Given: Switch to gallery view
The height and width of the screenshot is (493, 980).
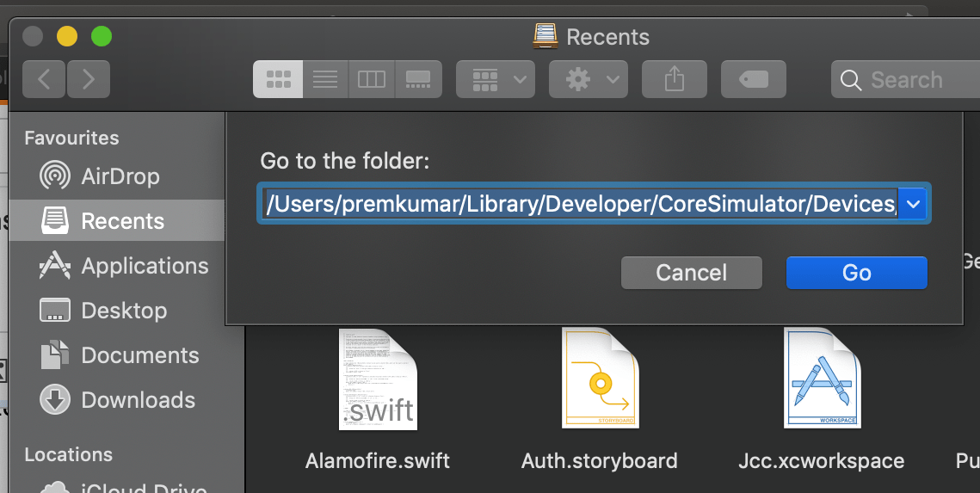Looking at the screenshot, I should (x=418, y=79).
